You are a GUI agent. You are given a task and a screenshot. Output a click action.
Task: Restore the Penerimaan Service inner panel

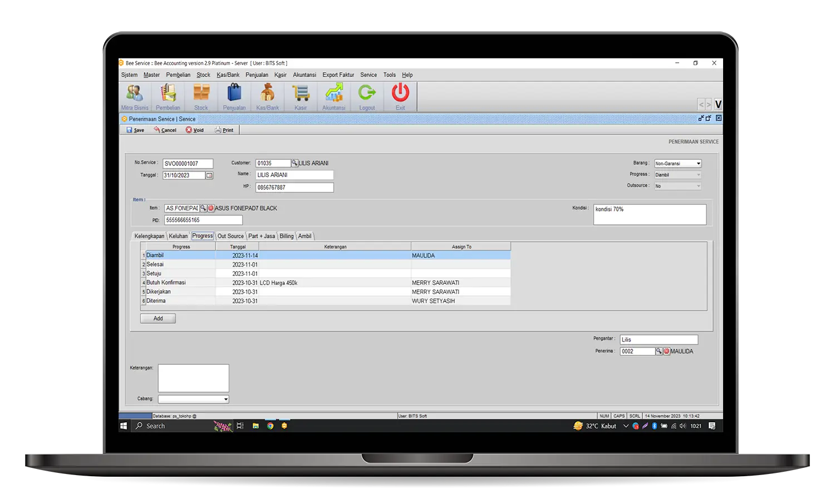point(709,118)
